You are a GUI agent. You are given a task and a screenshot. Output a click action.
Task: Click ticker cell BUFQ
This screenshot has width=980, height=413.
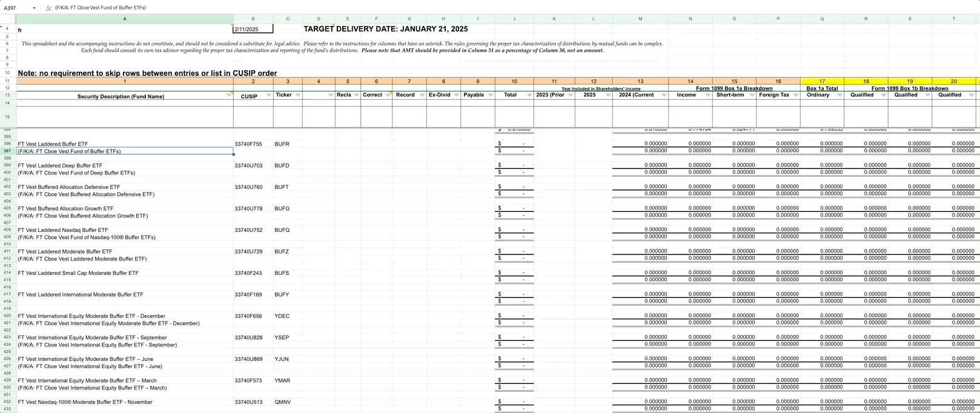[x=288, y=230]
